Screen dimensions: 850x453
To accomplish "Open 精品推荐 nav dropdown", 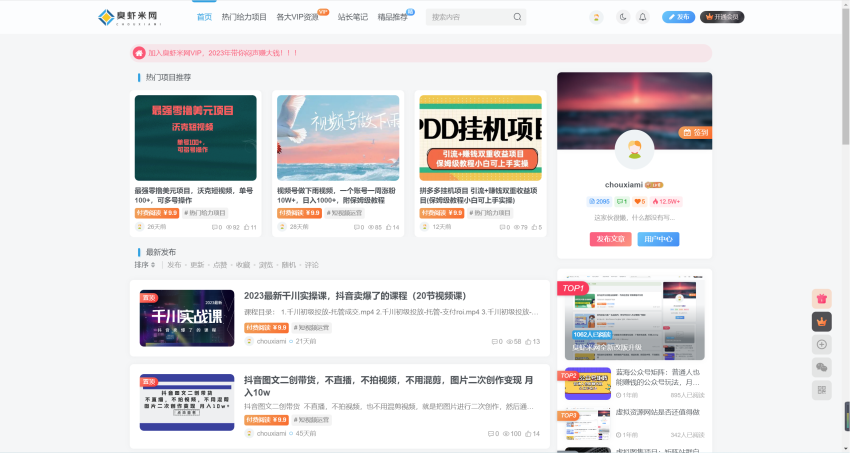I will click(x=392, y=17).
